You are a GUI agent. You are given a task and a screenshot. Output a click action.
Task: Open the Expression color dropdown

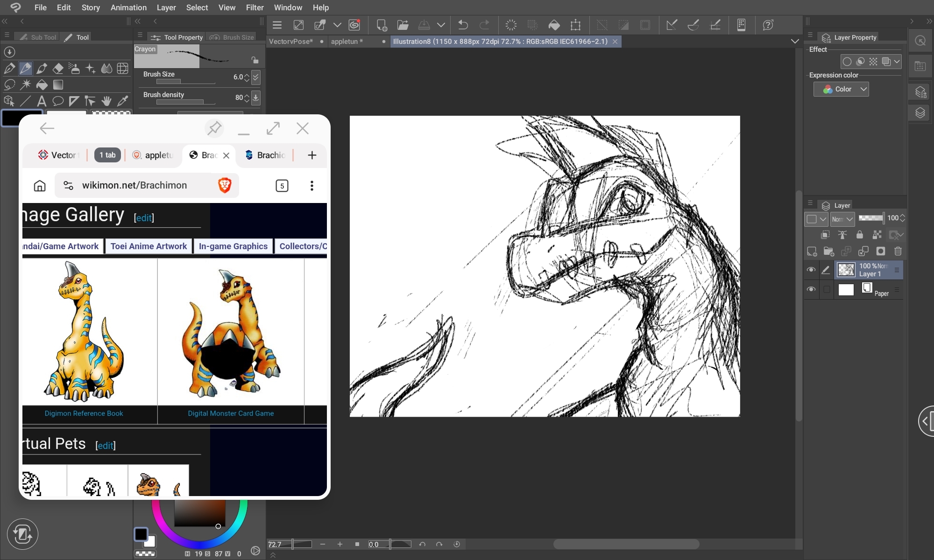click(841, 89)
